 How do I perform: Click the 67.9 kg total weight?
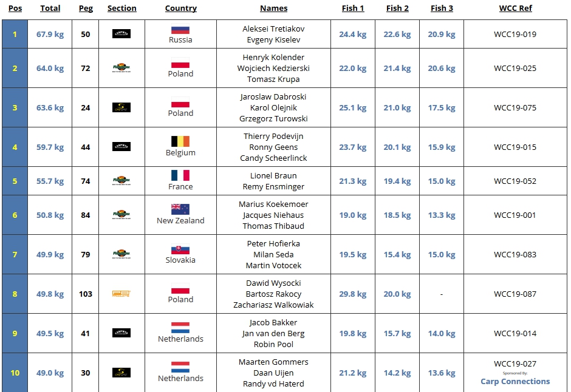(x=50, y=34)
